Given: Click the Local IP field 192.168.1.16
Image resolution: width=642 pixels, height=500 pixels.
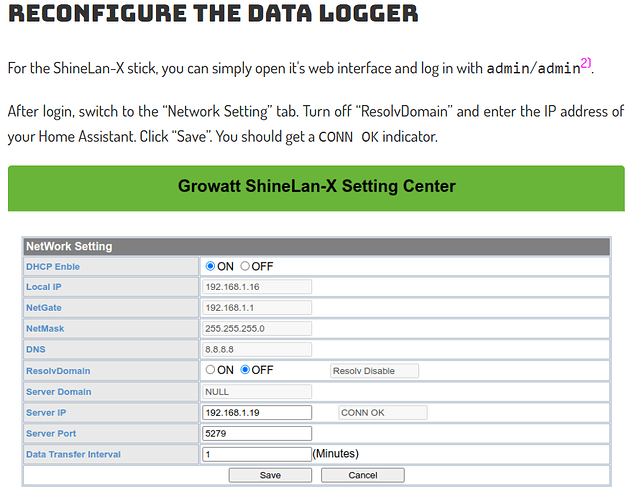Looking at the screenshot, I should coord(257,287).
